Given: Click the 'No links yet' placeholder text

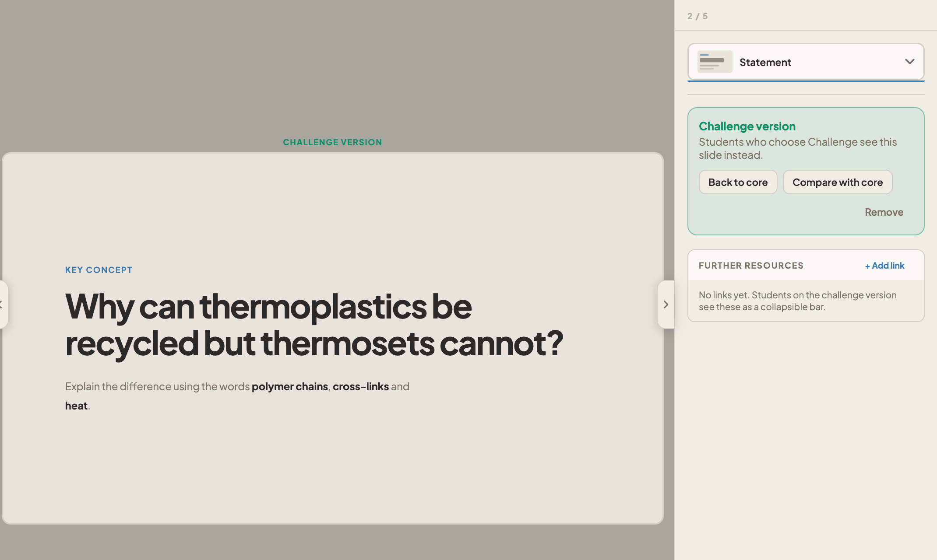Looking at the screenshot, I should click(x=797, y=301).
